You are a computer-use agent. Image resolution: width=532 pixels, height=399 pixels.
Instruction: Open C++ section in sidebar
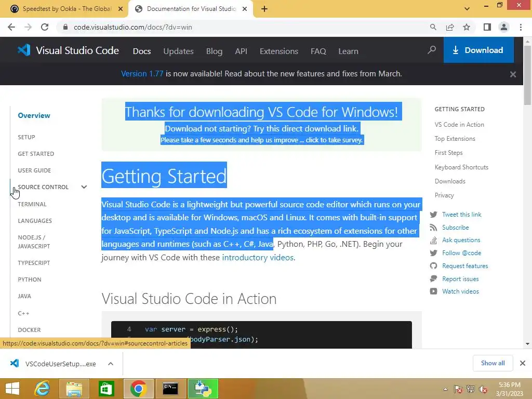(x=23, y=313)
